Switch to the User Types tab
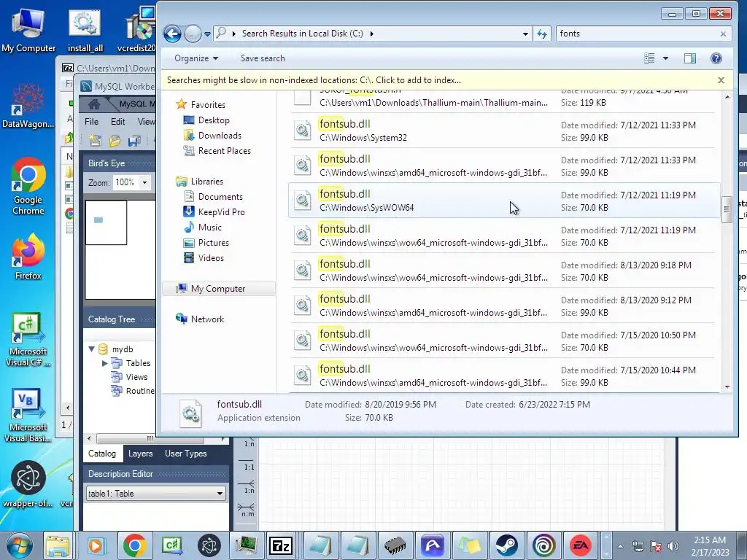 185,454
